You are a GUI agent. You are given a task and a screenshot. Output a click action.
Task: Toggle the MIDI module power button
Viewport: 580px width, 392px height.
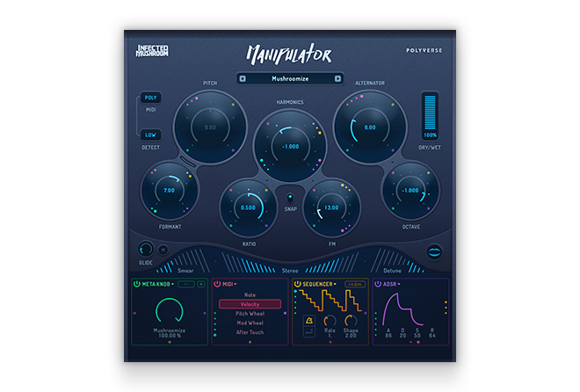pyautogui.click(x=217, y=284)
